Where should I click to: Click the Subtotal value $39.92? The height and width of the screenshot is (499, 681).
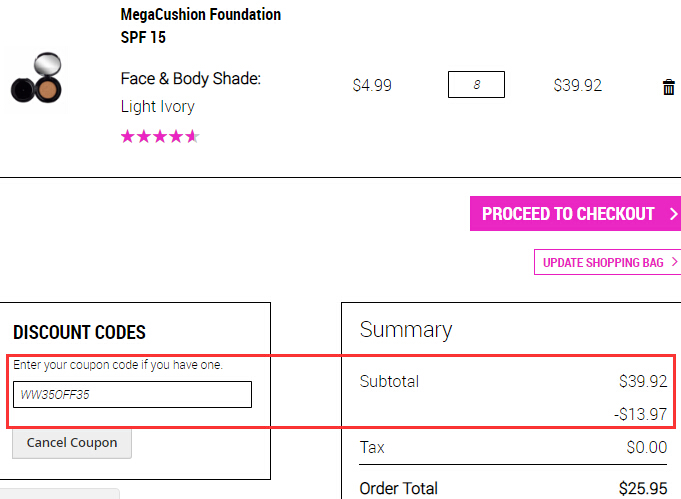tap(643, 381)
